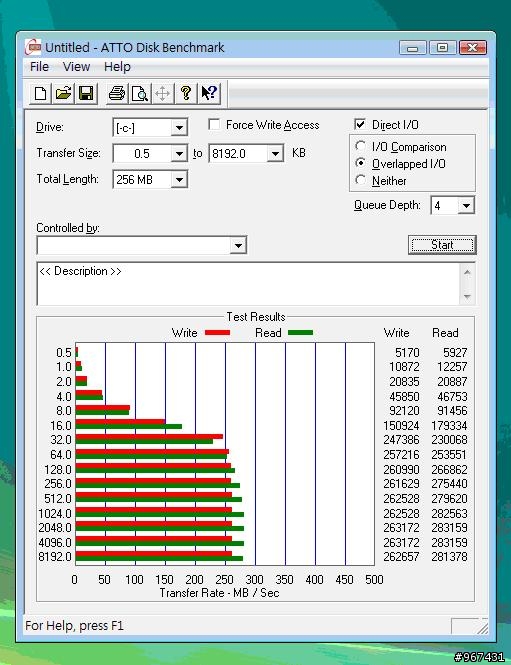Click the Description scrollbar down arrow

467,296
